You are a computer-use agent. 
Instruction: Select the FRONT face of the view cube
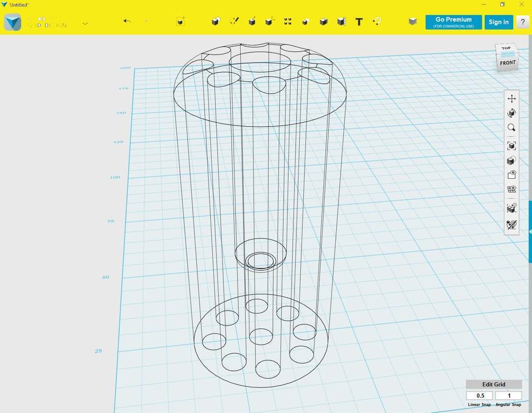click(x=508, y=63)
